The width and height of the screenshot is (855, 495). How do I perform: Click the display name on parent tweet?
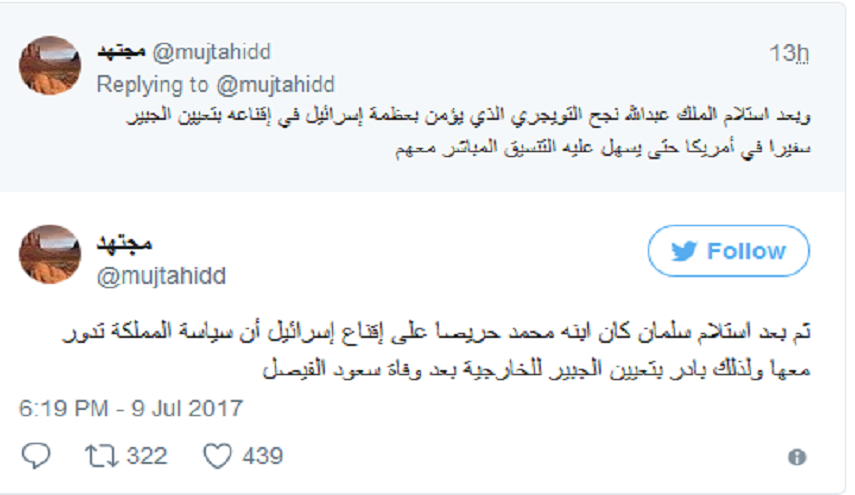pos(120,51)
